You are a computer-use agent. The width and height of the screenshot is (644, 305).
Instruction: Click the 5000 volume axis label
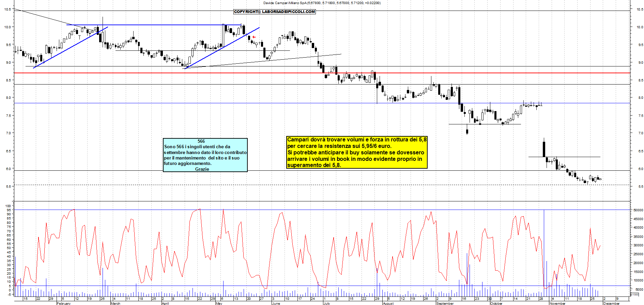click(639, 289)
